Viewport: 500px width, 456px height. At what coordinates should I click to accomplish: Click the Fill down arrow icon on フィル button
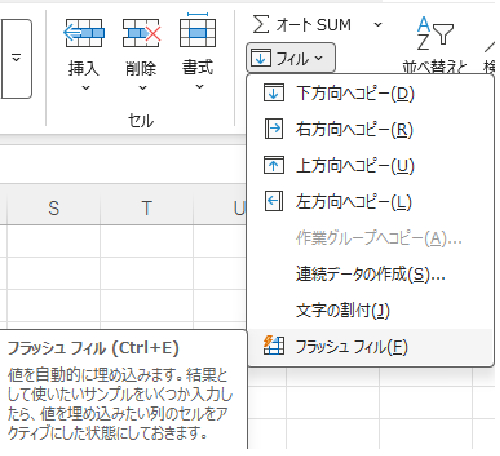tap(261, 58)
